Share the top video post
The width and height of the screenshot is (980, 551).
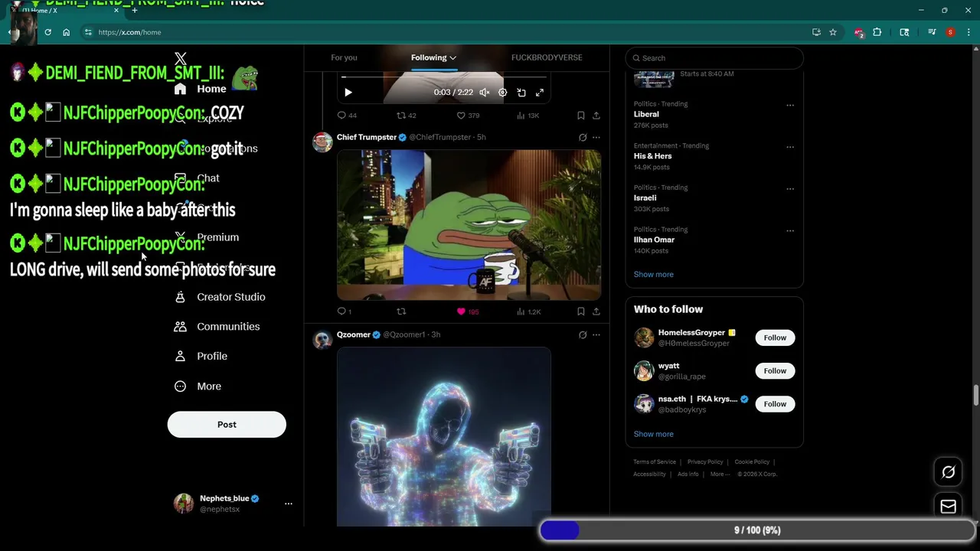596,116
